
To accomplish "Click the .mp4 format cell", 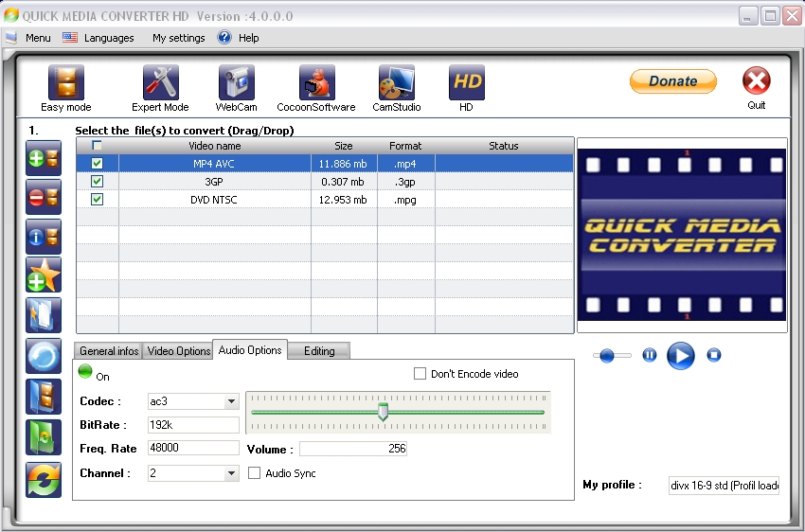I will (405, 164).
